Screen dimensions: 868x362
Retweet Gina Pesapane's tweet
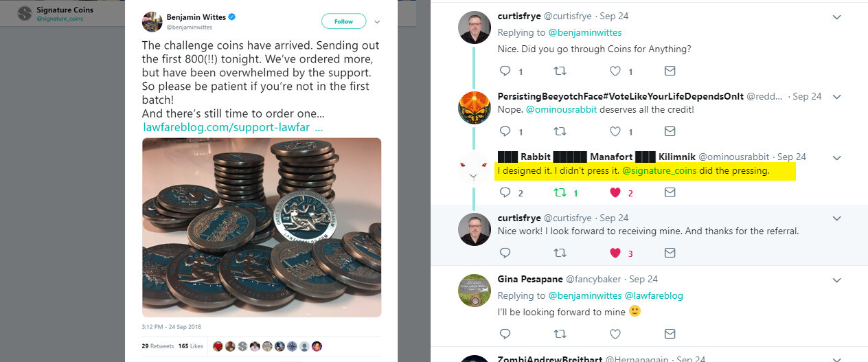(x=560, y=334)
